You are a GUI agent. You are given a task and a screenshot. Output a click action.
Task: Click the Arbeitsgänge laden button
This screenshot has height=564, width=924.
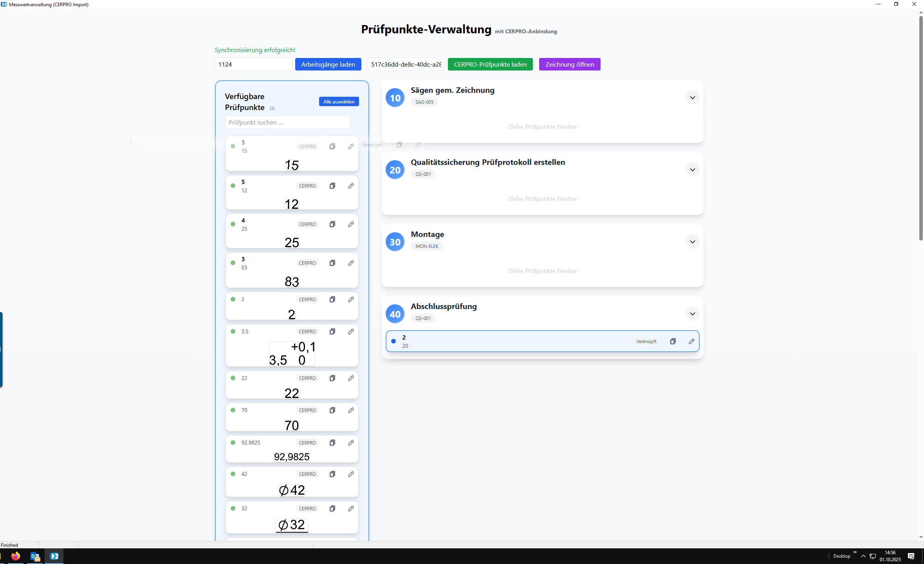pos(328,65)
